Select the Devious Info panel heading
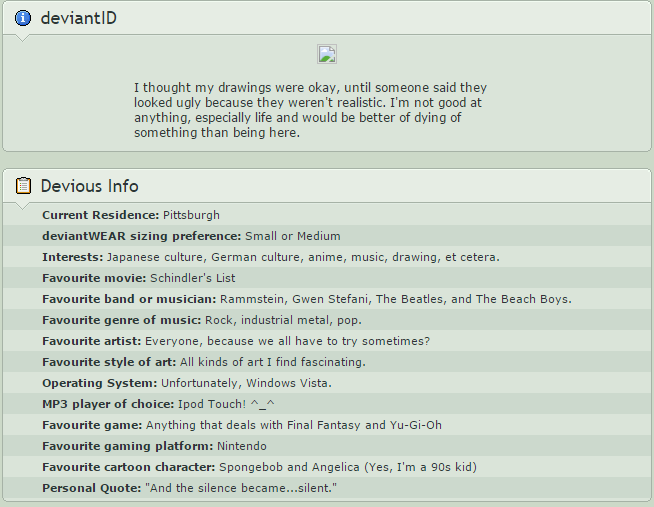Screen dimensions: 654x507 tap(90, 186)
